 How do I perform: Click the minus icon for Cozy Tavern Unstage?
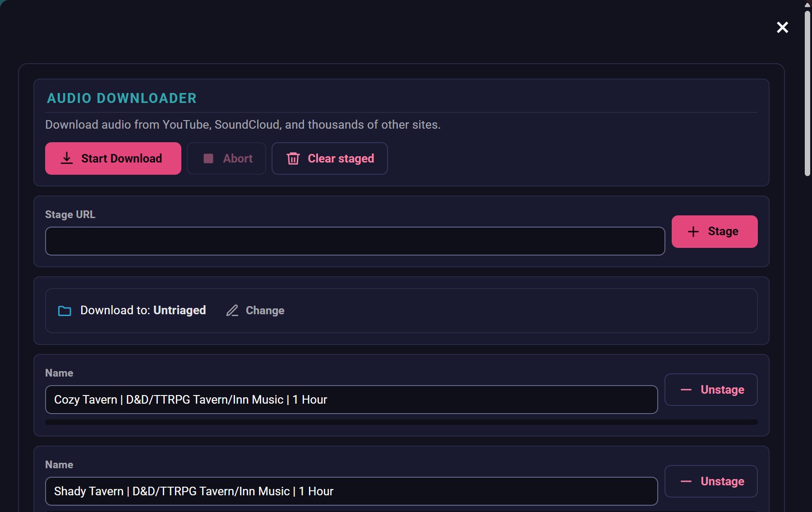[686, 390]
